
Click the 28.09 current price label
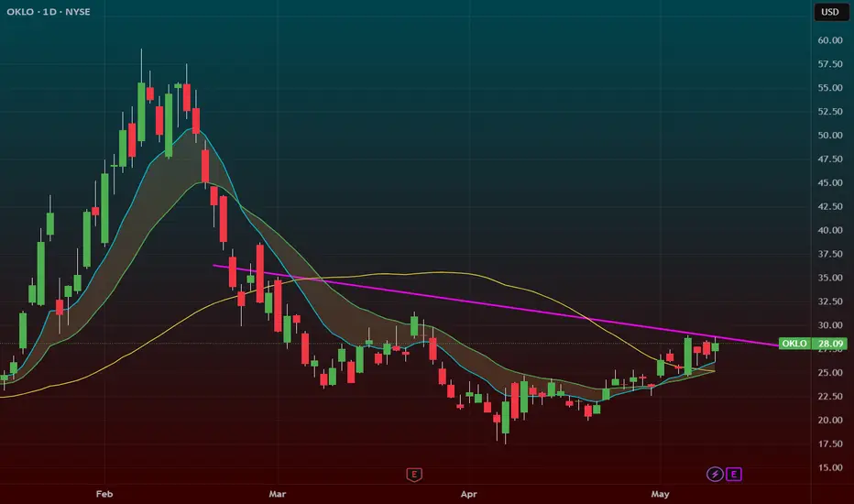(830, 344)
